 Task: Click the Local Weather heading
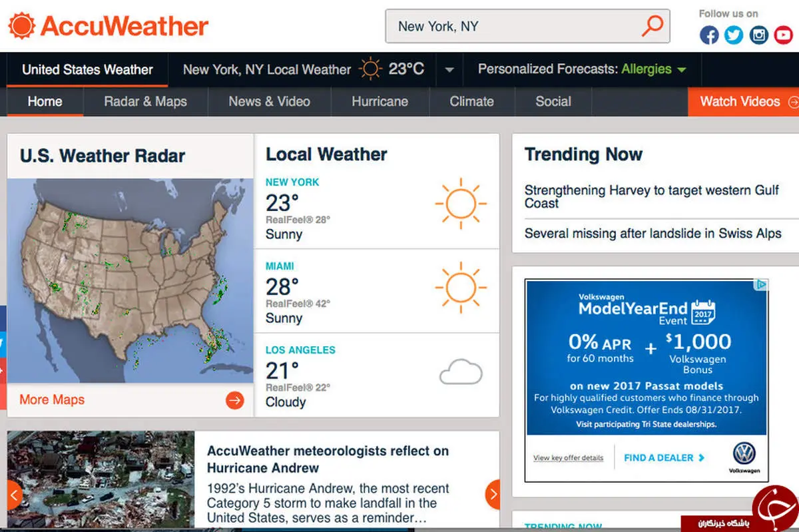pyautogui.click(x=326, y=154)
